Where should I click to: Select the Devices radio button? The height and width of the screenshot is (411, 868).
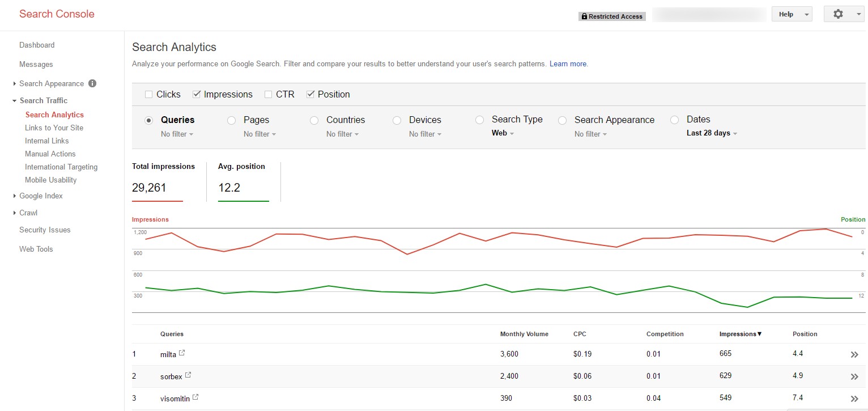(x=397, y=120)
